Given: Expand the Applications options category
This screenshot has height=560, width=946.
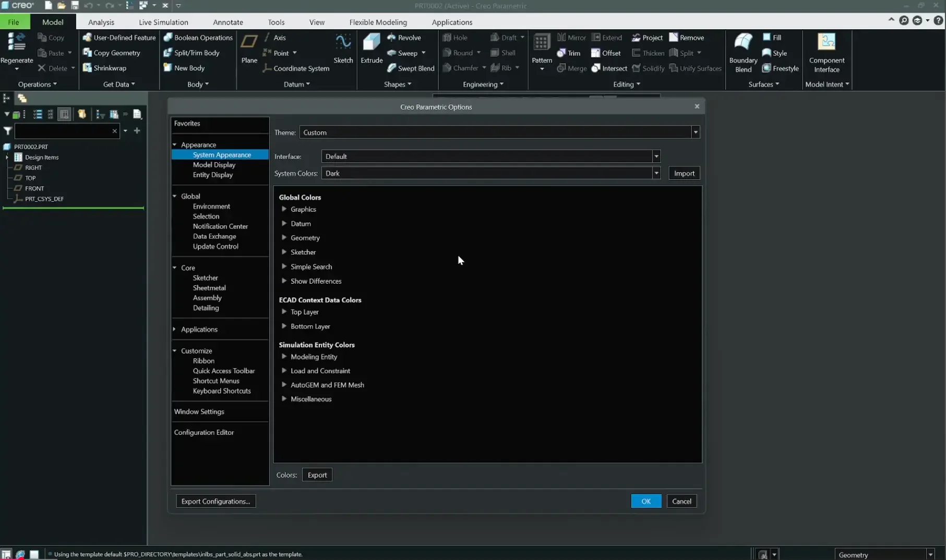Looking at the screenshot, I should click(175, 330).
